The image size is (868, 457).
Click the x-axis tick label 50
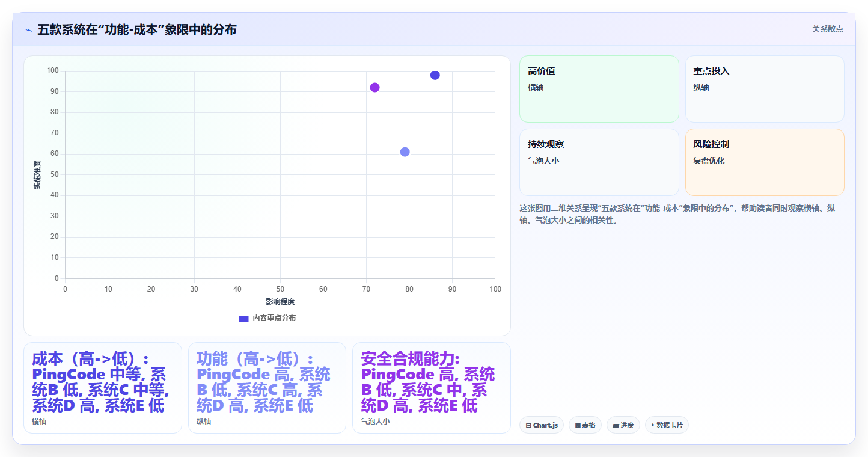[280, 289]
